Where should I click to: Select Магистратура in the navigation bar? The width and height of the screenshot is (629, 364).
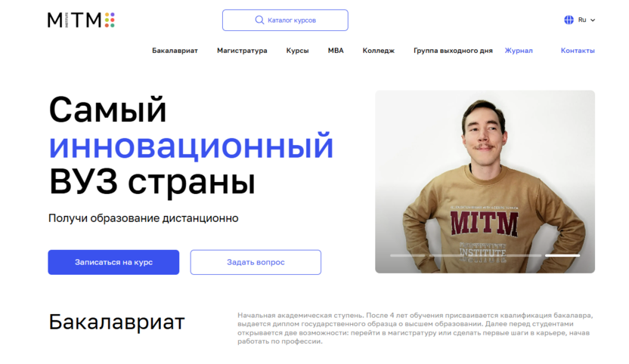tap(242, 51)
